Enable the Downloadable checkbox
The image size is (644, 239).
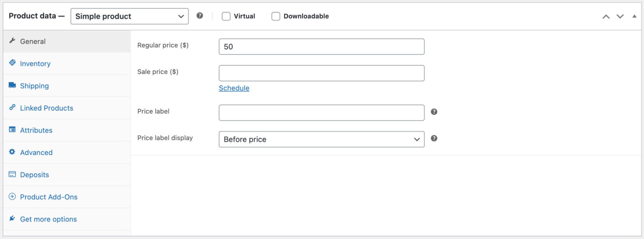276,16
